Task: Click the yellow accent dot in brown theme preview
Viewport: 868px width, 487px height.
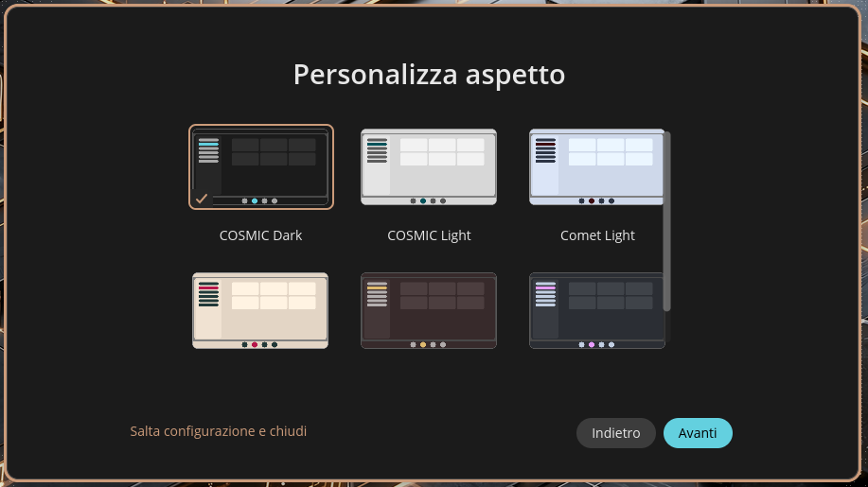Action: tap(423, 345)
